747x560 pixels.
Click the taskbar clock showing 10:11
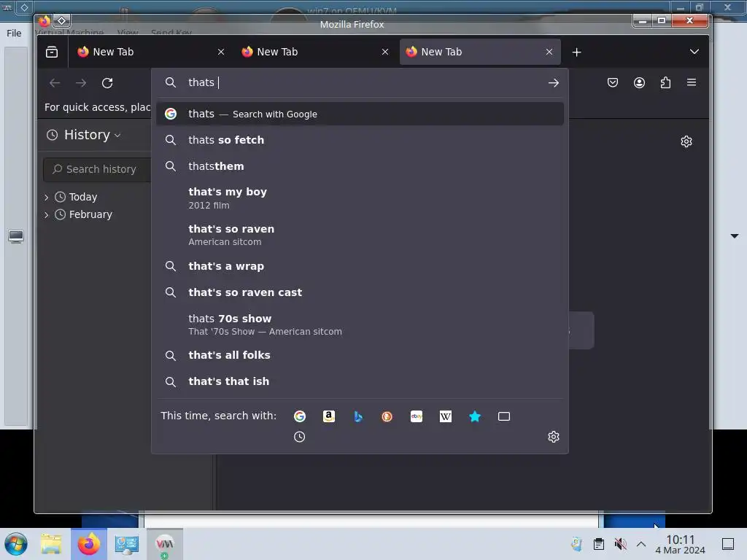point(680,544)
